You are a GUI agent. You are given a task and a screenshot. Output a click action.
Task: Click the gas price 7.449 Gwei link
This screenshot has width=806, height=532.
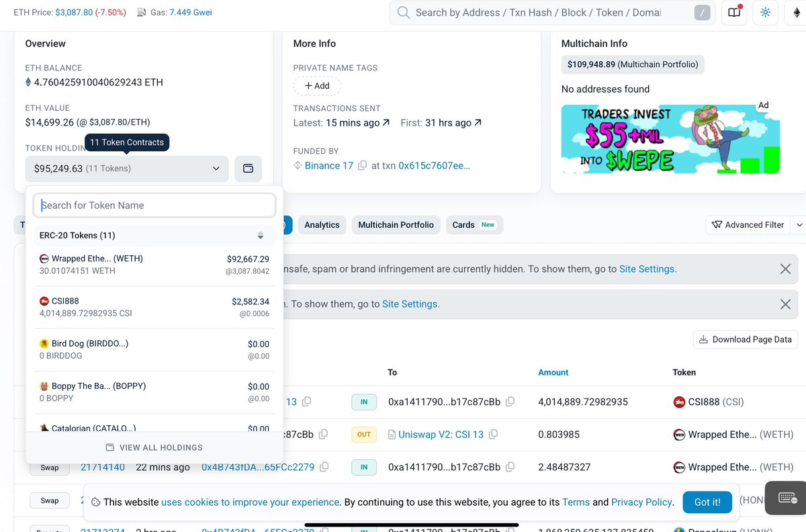191,12
